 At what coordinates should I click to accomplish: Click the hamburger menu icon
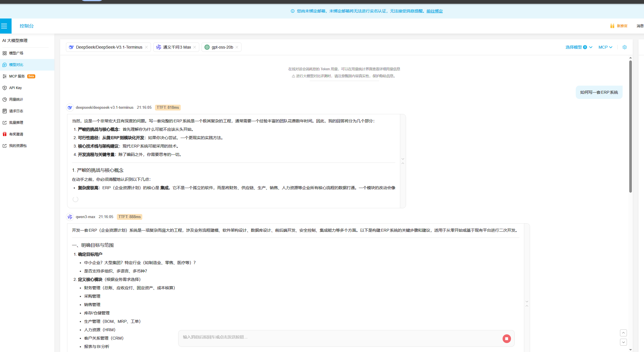(x=4, y=26)
